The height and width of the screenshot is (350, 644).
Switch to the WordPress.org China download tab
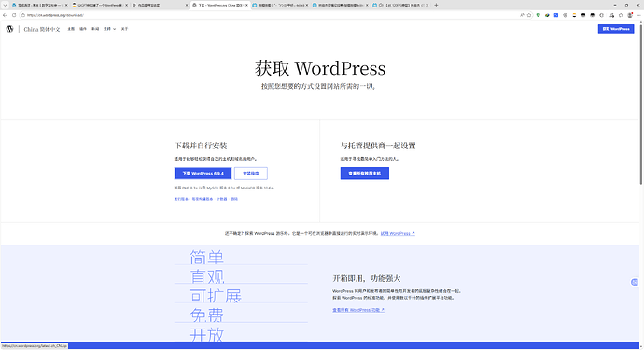tap(220, 5)
